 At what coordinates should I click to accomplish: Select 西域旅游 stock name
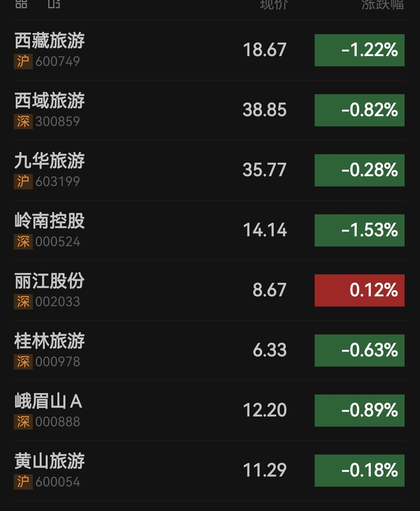click(50, 101)
